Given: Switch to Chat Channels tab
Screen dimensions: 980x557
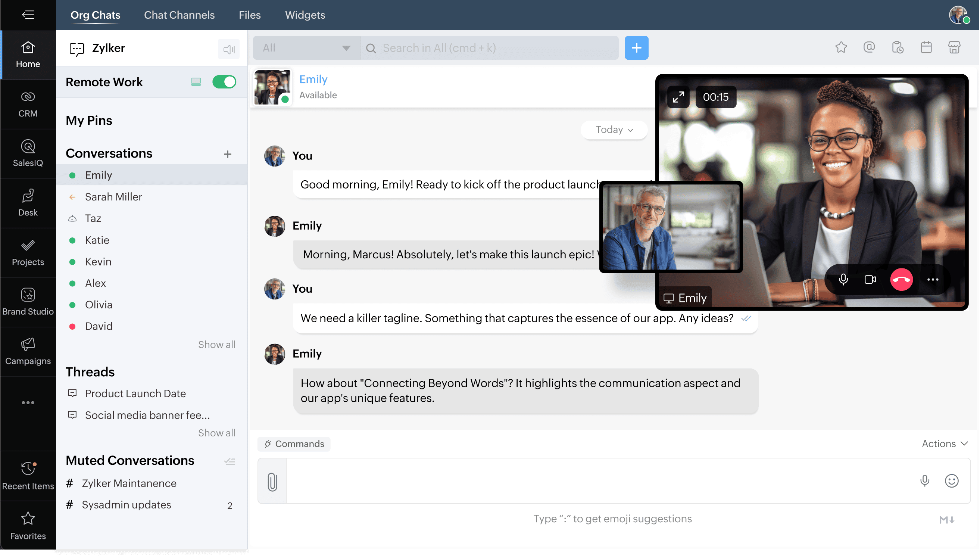Looking at the screenshot, I should pyautogui.click(x=179, y=15).
